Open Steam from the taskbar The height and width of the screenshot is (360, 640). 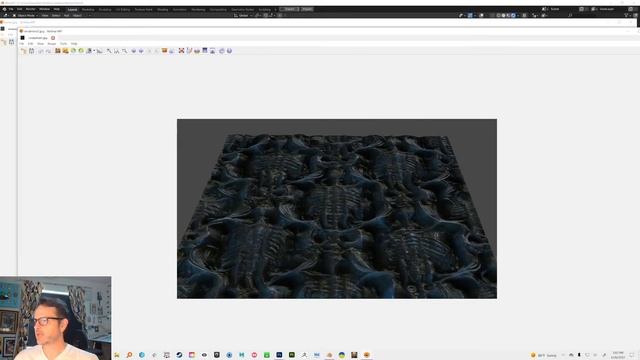coord(179,355)
